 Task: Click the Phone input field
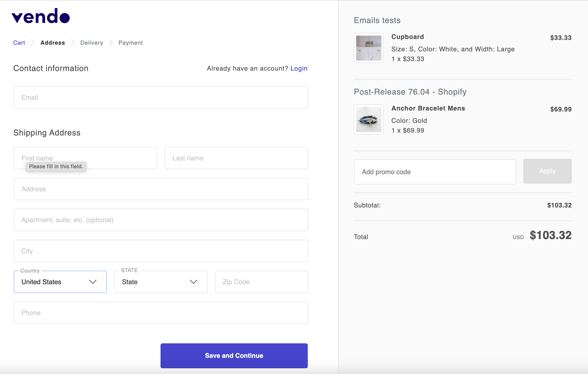pos(161,313)
